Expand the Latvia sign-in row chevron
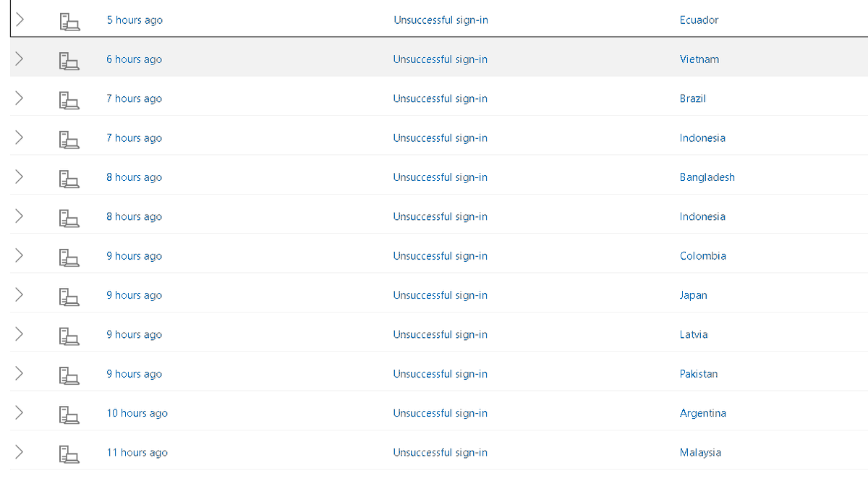The height and width of the screenshot is (484, 868). (20, 334)
